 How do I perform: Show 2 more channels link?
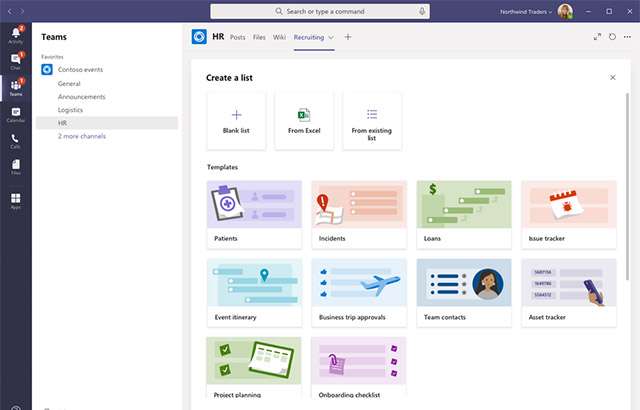coord(82,136)
